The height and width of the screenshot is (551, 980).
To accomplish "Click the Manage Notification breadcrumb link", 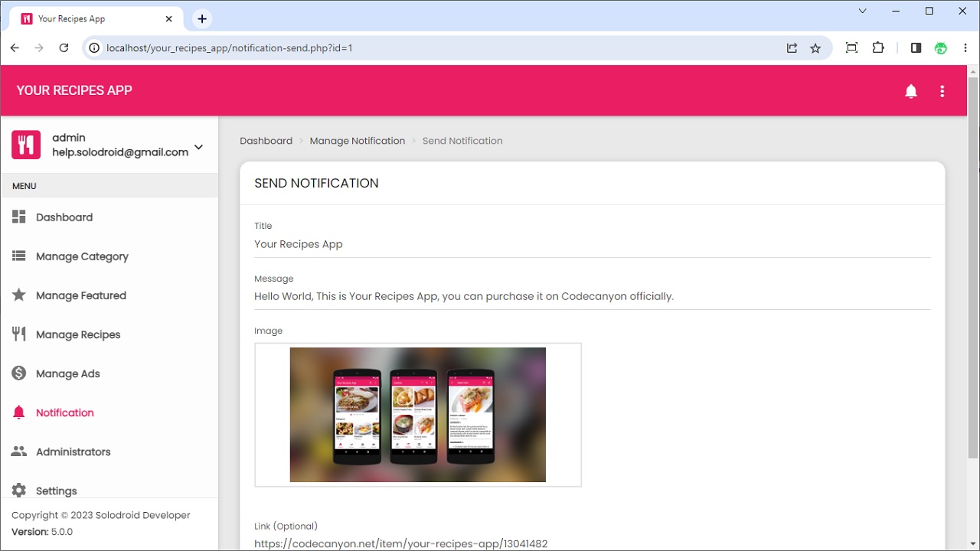I will (358, 141).
